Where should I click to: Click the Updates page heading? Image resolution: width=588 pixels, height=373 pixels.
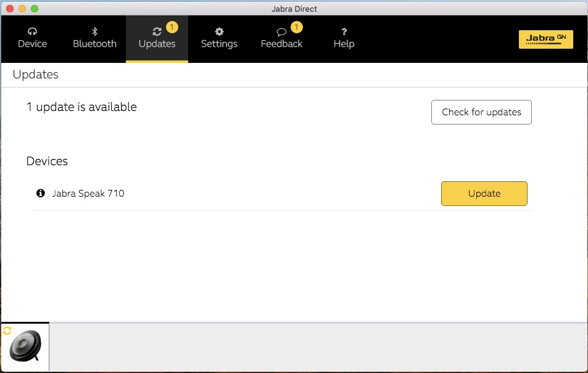(x=36, y=74)
